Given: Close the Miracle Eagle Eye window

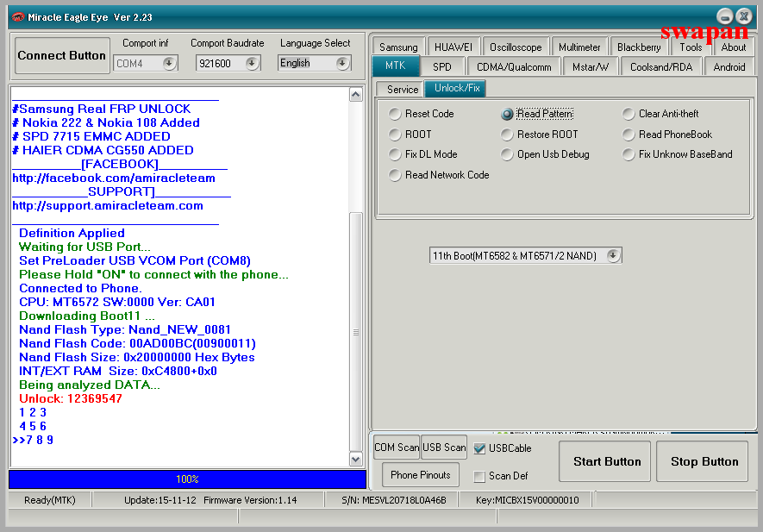Looking at the screenshot, I should point(744,17).
